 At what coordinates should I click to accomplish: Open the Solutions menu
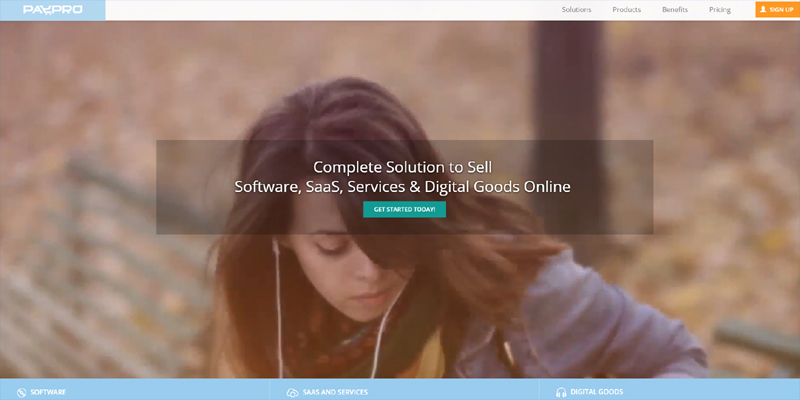[x=576, y=10]
